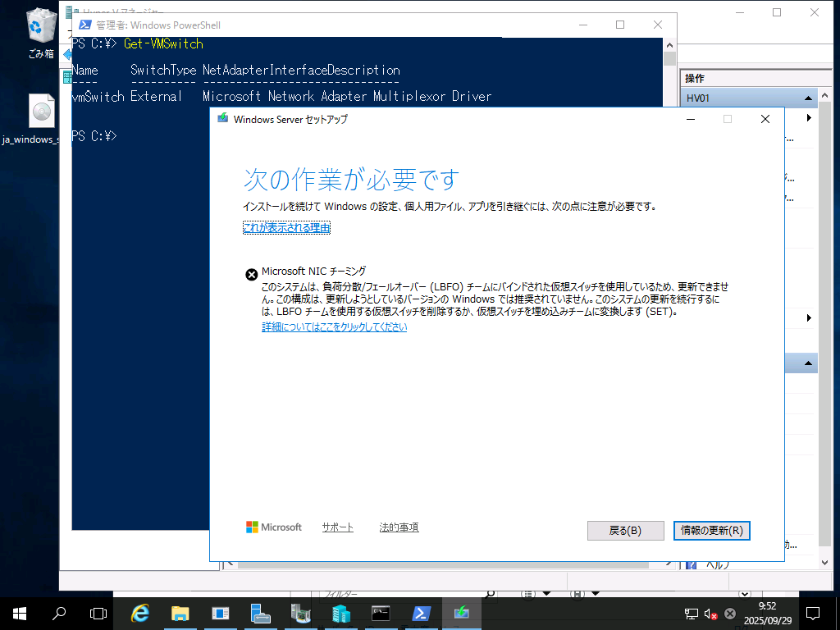Open PowerShell from the taskbar

[x=421, y=613]
